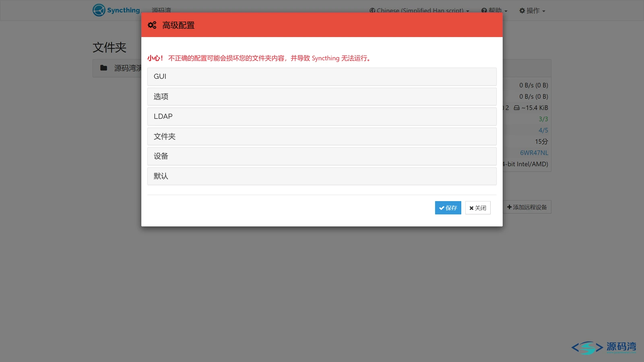
Task: Open the 帮助 help menu
Action: [x=494, y=10]
